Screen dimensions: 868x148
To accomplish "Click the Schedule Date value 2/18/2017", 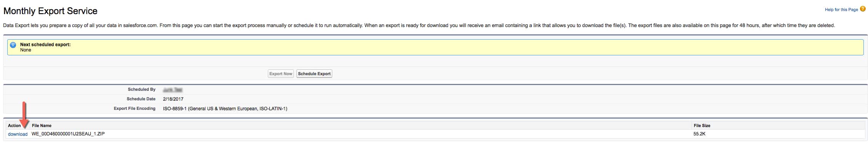I will click(x=173, y=99).
